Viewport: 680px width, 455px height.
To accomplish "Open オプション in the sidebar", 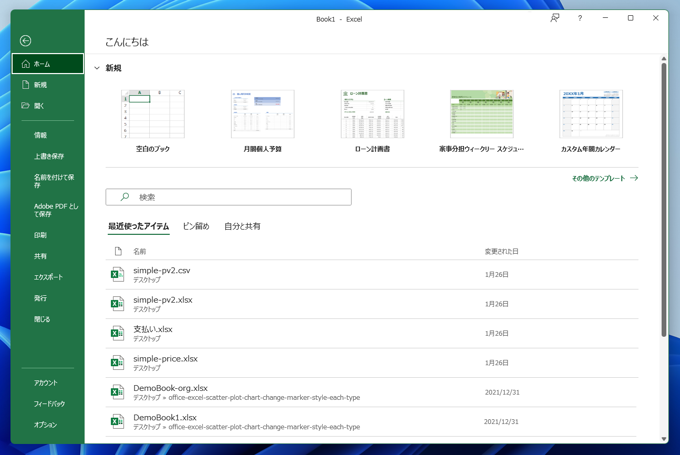I will click(x=48, y=425).
